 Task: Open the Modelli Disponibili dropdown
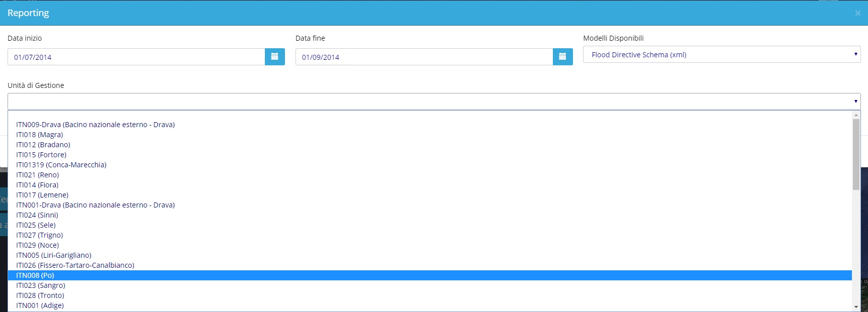pos(722,54)
